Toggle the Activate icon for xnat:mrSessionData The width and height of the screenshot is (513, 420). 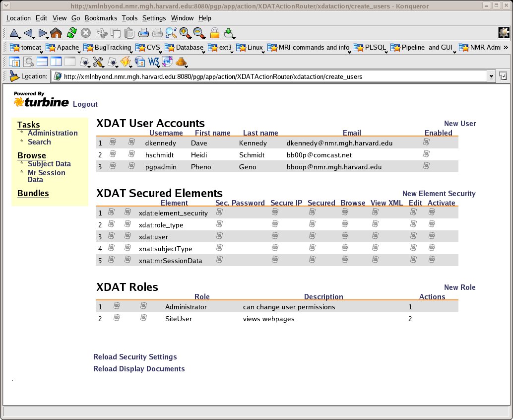click(432, 260)
